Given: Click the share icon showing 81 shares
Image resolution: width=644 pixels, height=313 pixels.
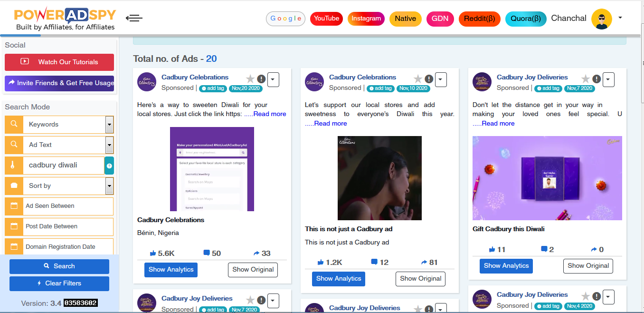Looking at the screenshot, I should (x=424, y=263).
